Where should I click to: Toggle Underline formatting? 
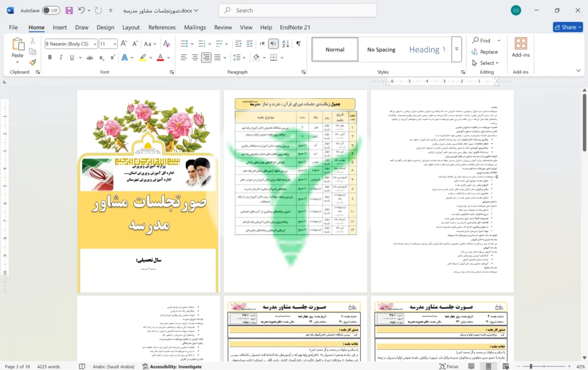tap(72, 58)
